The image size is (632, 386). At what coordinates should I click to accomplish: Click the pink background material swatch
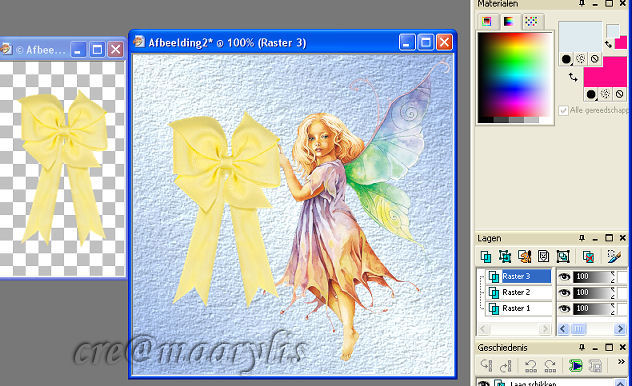coord(605,72)
